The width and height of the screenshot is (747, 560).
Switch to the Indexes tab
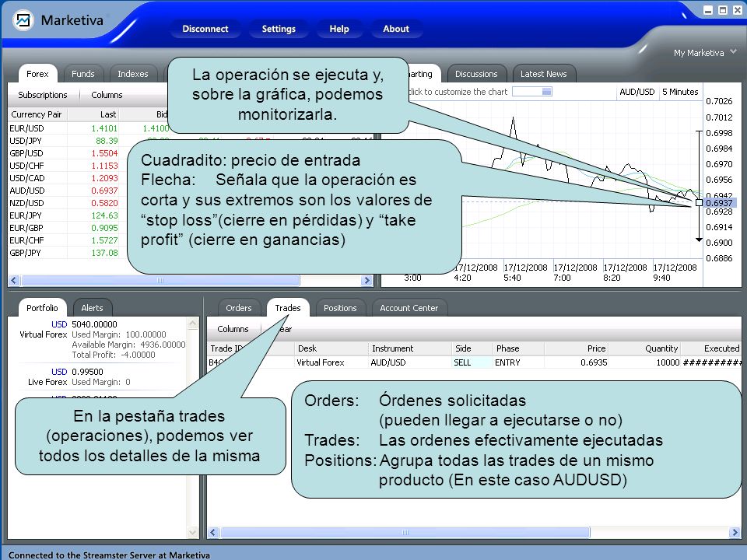point(133,74)
